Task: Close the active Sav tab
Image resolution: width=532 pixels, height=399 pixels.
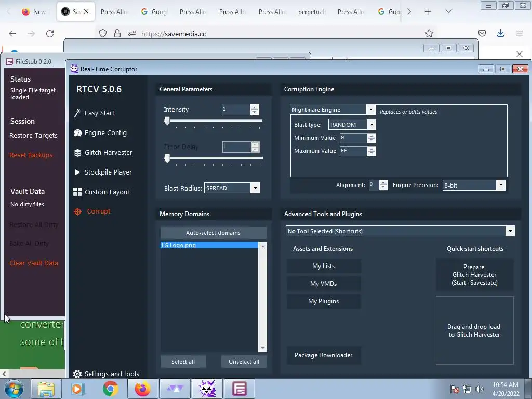Action: [86, 11]
